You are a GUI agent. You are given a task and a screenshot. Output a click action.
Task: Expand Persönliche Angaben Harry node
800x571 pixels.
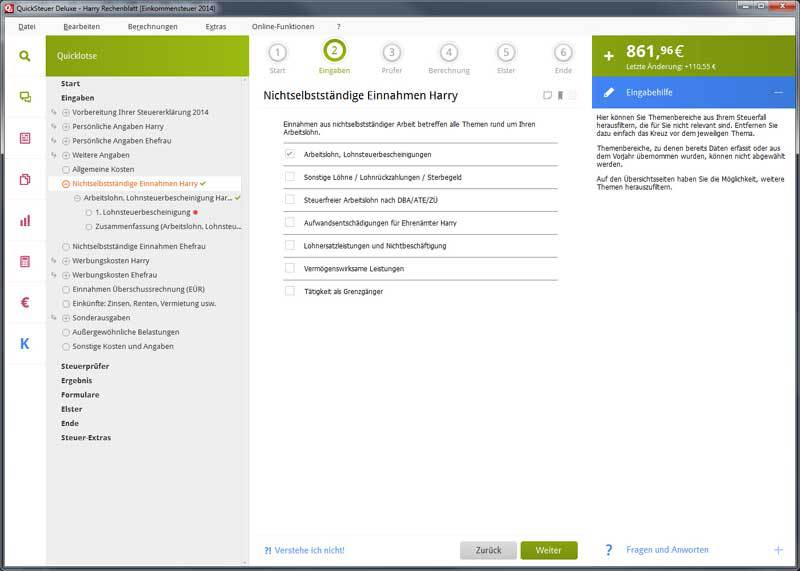[x=66, y=127]
